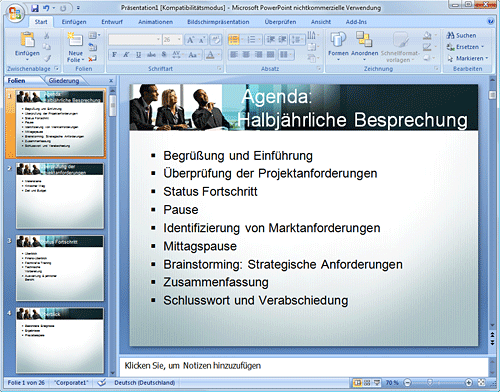Activate the format painter brush icon
Screen dimensions: 500x392
coord(47,58)
